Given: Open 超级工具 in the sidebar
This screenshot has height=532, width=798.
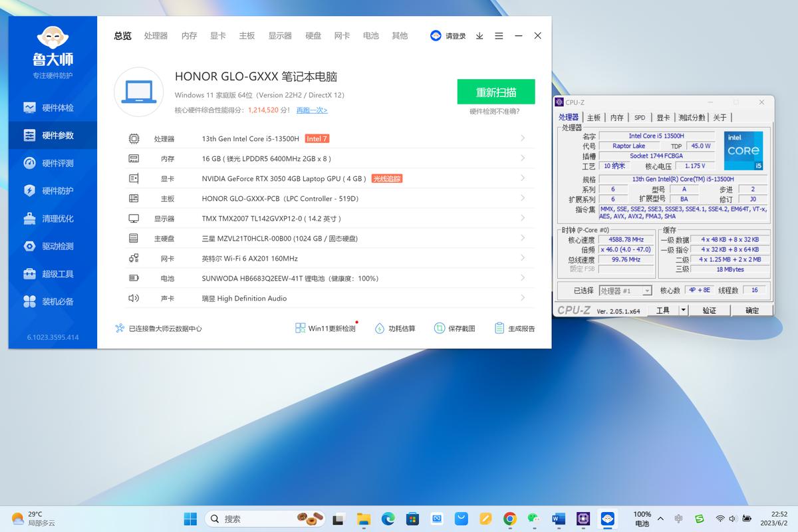Looking at the screenshot, I should (53, 273).
